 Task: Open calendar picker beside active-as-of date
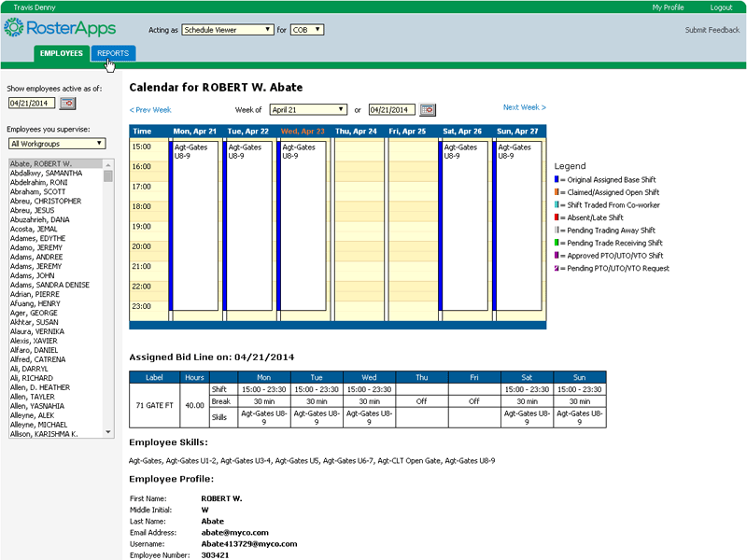67,104
